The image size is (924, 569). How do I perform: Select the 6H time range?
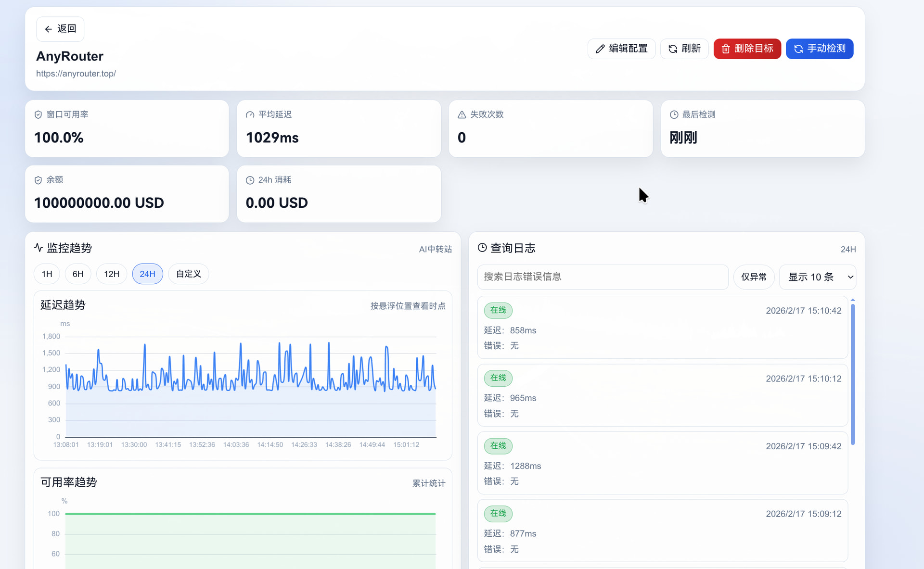[x=78, y=274]
